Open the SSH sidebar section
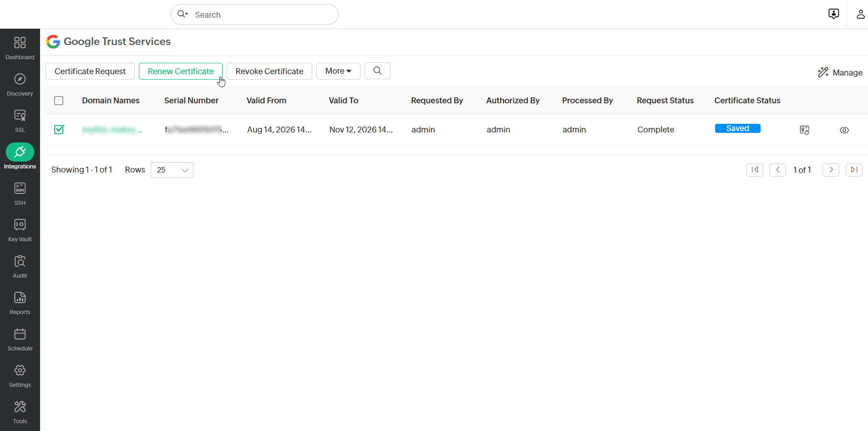The image size is (868, 431). 20,193
